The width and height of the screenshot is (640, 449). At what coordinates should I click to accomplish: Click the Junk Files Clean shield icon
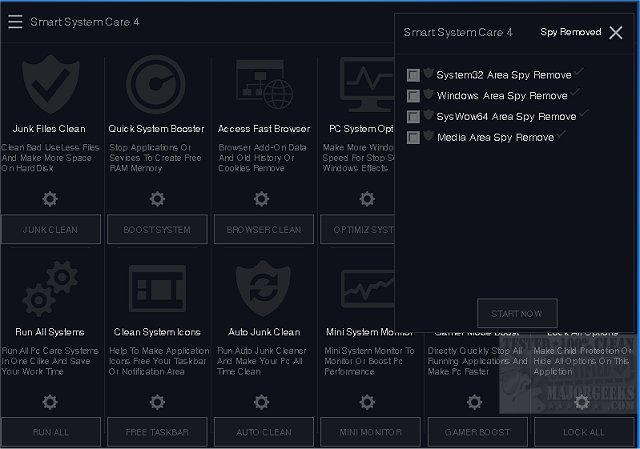50,84
